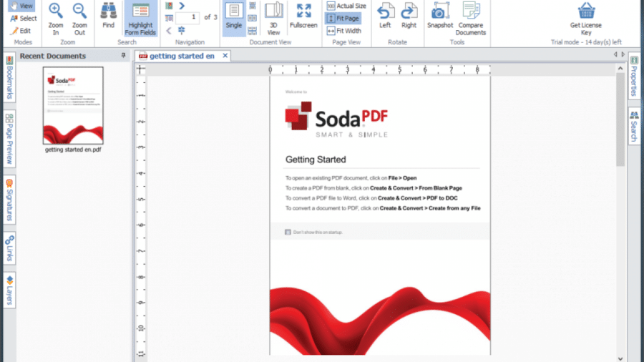Rotate page Left
Image resolution: width=644 pixels, height=362 pixels.
click(385, 16)
